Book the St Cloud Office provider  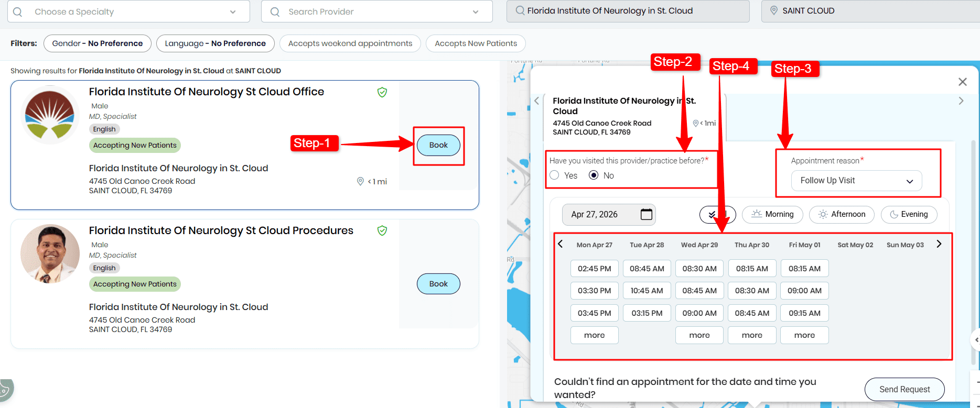click(x=438, y=145)
